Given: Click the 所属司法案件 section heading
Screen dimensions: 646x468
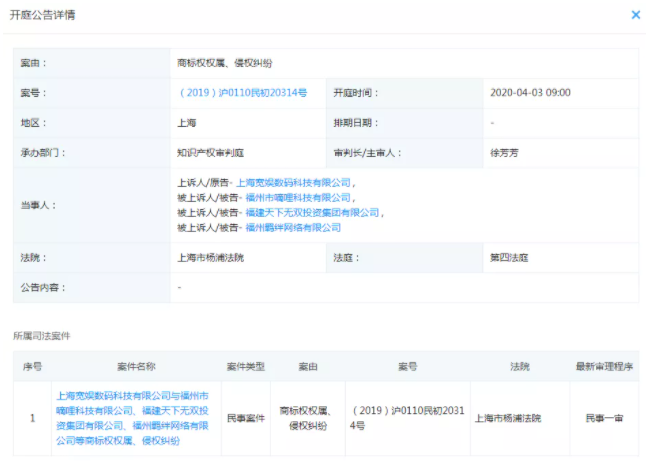Looking at the screenshot, I should coord(42,336).
